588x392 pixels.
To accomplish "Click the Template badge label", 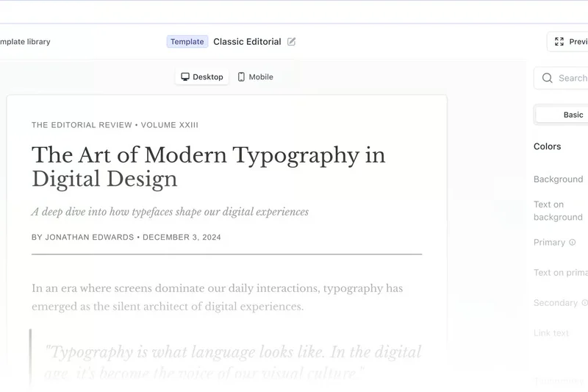I will [187, 42].
